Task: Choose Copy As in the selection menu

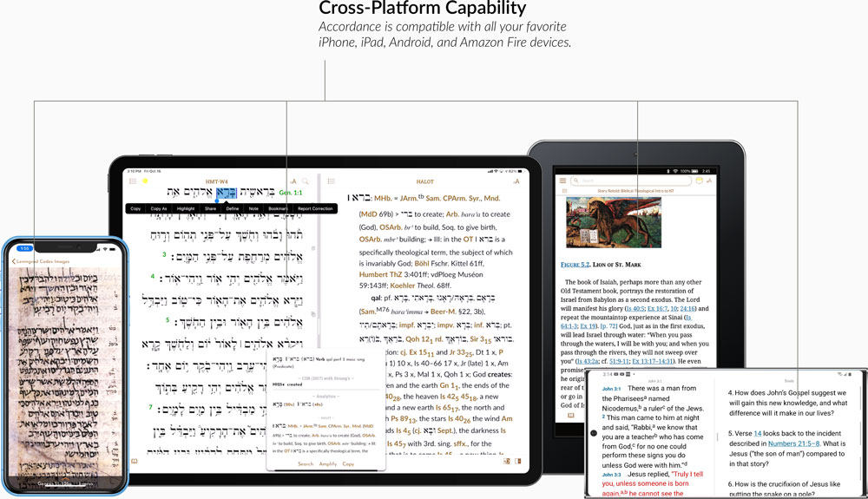Action: pos(159,208)
